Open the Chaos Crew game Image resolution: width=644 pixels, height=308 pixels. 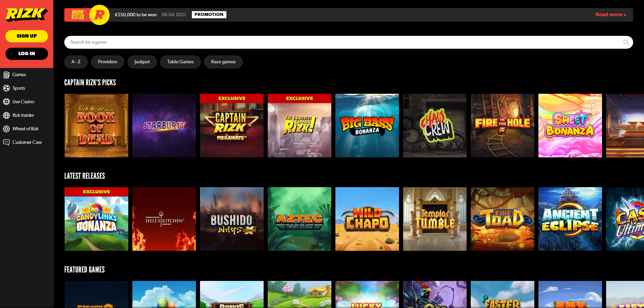[435, 126]
